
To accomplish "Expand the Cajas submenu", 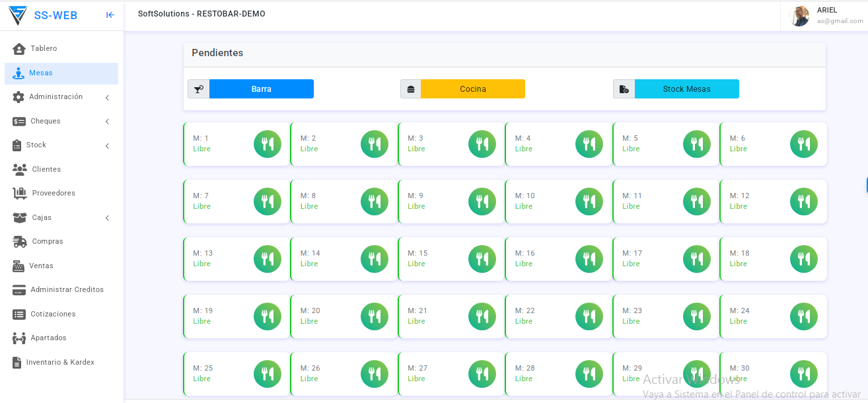I will pyautogui.click(x=107, y=218).
